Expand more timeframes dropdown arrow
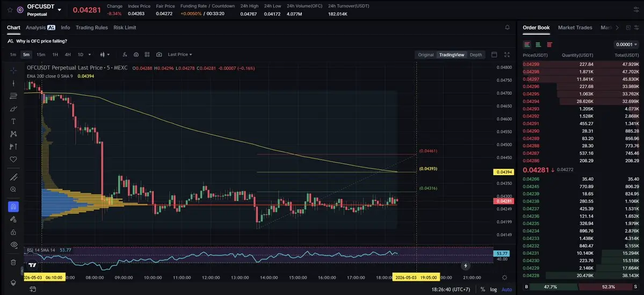Viewport: 644px width, 295px height. coord(90,55)
